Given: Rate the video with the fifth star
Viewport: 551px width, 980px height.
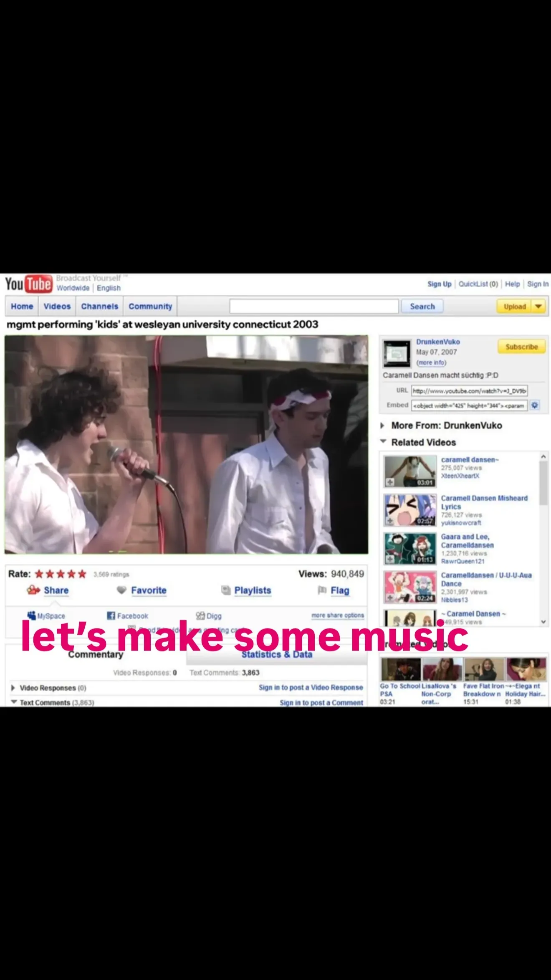Looking at the screenshot, I should click(82, 574).
